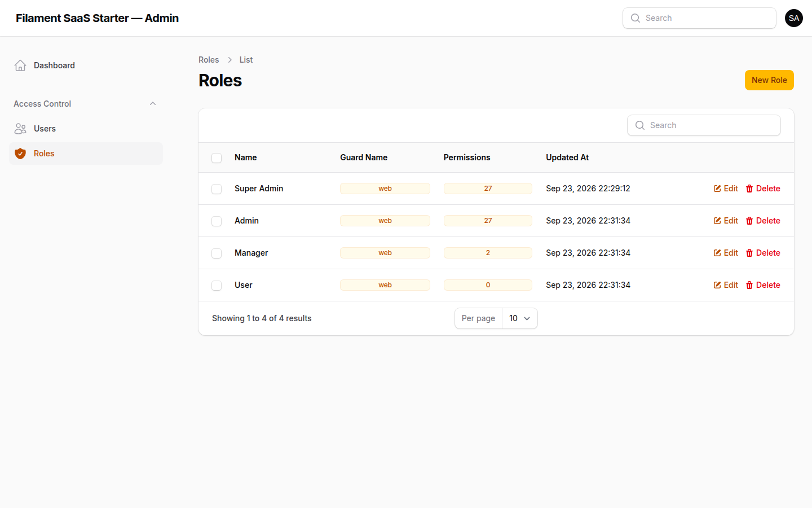812x508 pixels.
Task: Focus the roles table Search field
Action: tap(704, 125)
